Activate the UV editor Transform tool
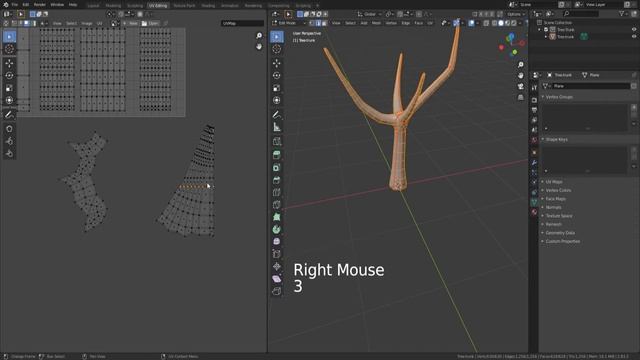The width and height of the screenshot is (640, 360). (9, 100)
